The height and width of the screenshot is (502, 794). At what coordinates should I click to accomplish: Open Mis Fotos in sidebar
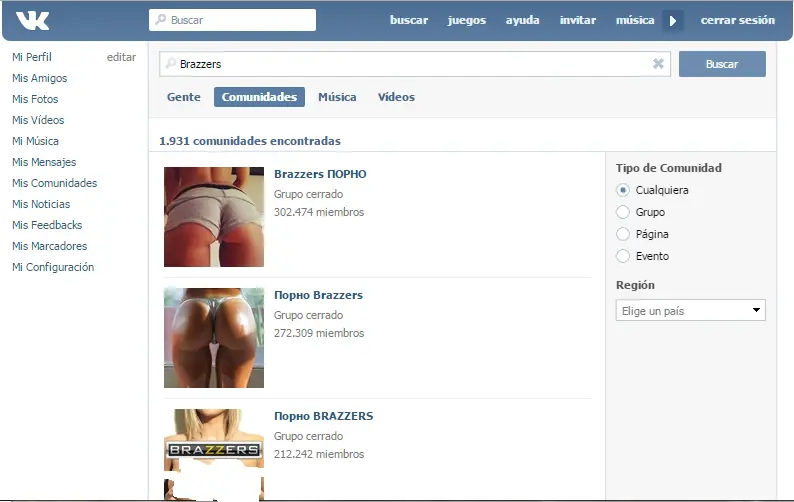35,99
